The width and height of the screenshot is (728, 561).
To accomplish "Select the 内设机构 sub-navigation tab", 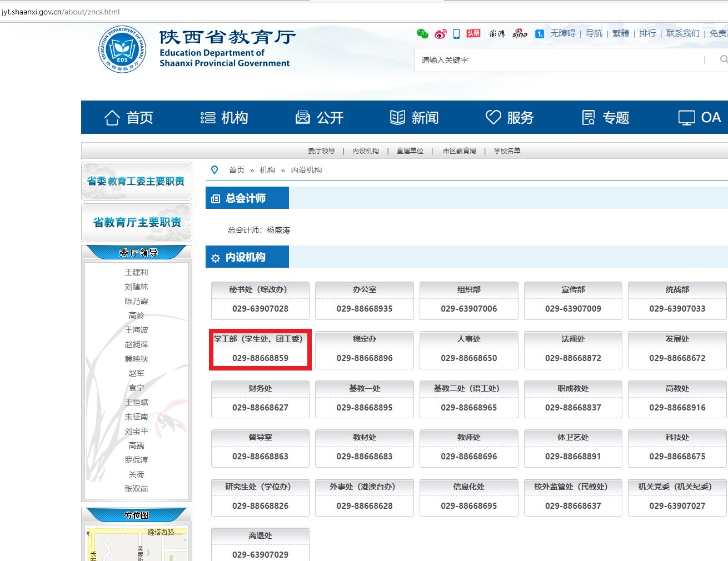I will [366, 151].
